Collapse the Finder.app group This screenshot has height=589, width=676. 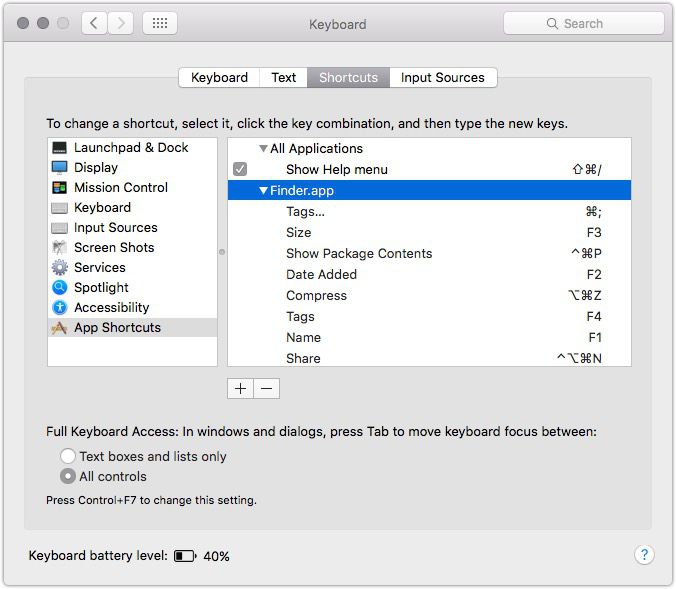pyautogui.click(x=263, y=190)
